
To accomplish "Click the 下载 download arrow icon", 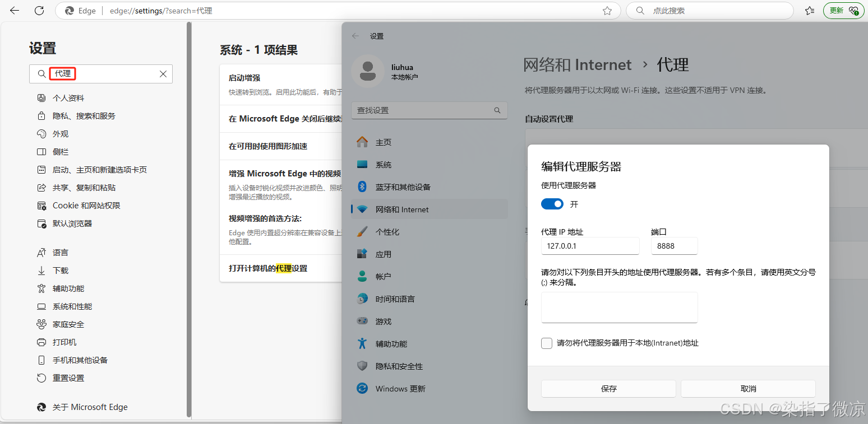I will 41,271.
